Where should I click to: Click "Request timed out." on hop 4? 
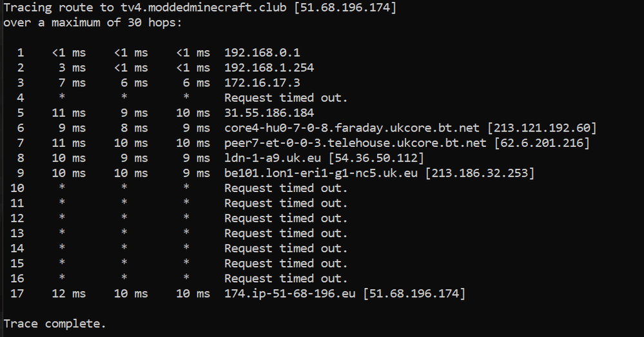[x=286, y=98]
